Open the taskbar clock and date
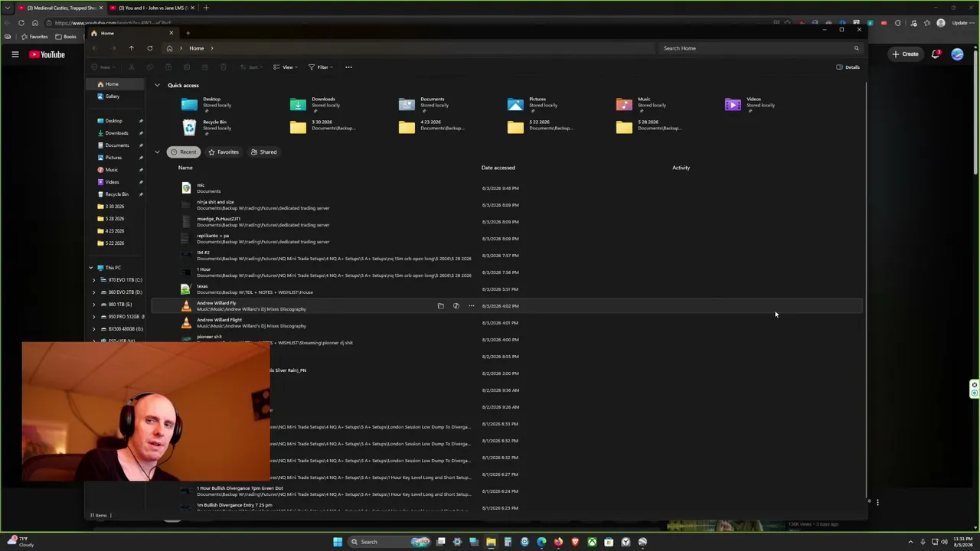This screenshot has width=980, height=551. [963, 542]
